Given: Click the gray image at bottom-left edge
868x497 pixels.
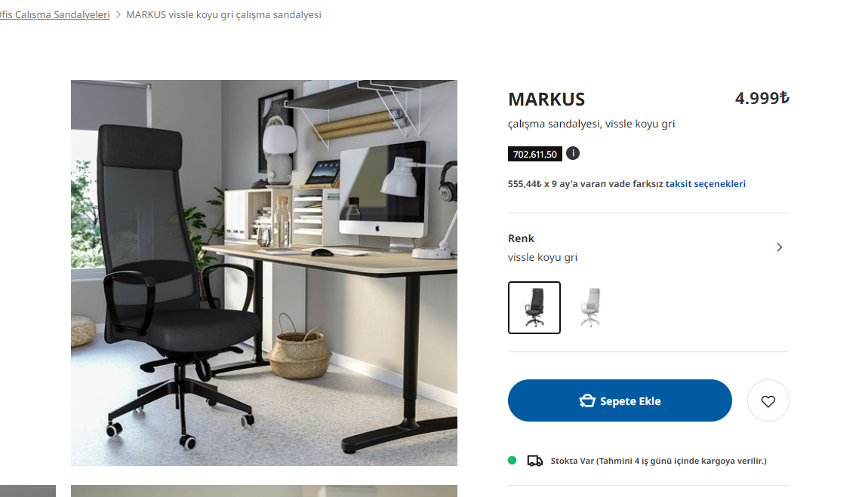Looking at the screenshot, I should point(28,491).
